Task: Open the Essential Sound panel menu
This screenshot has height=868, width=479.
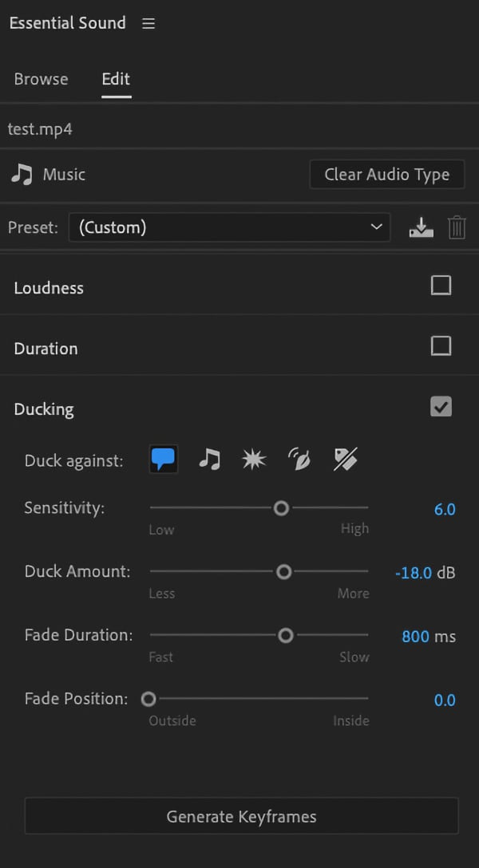Action: (x=148, y=23)
